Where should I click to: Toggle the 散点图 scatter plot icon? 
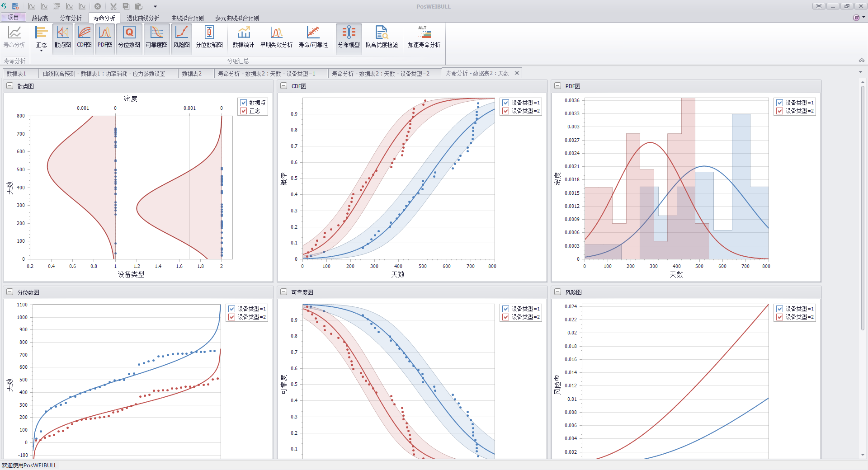click(62, 39)
